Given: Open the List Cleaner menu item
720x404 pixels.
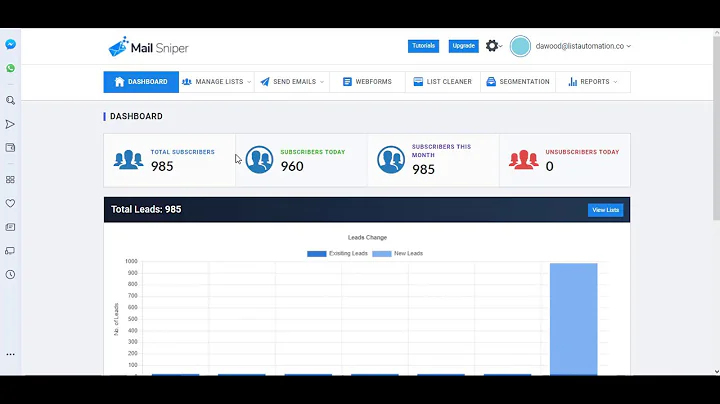Looking at the screenshot, I should pyautogui.click(x=443, y=82).
